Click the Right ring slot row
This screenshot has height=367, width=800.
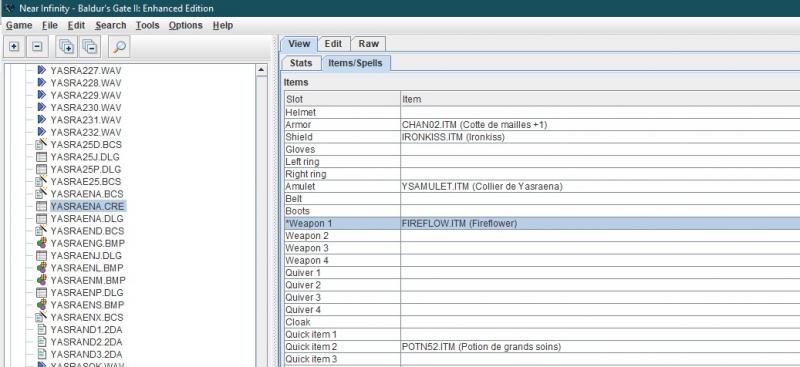click(x=542, y=174)
